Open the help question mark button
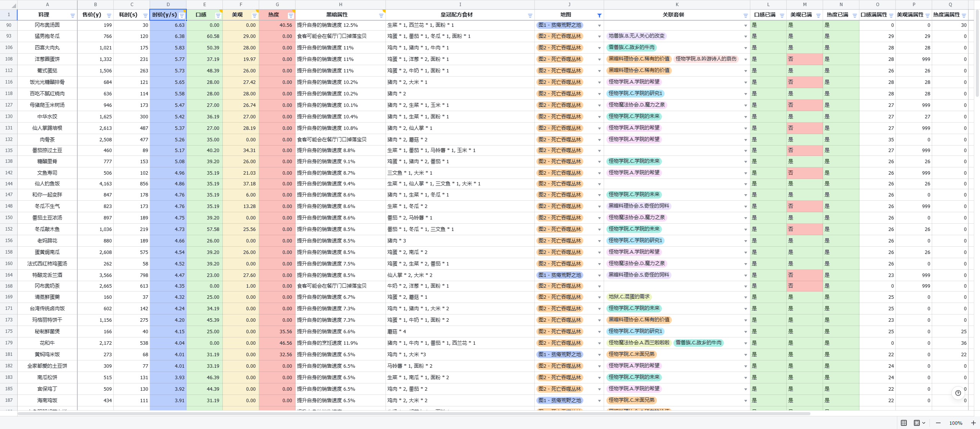This screenshot has height=429, width=980. click(x=958, y=393)
